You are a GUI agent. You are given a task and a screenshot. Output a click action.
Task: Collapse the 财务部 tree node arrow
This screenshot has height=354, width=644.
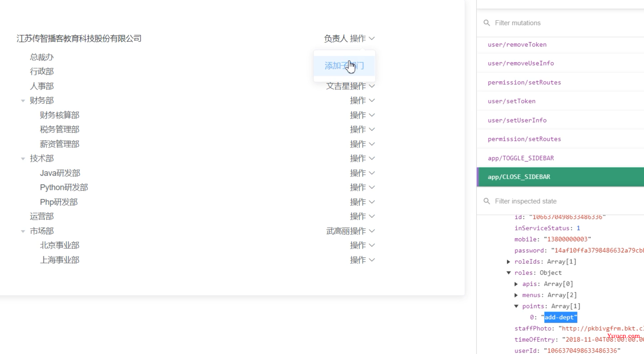tap(23, 101)
